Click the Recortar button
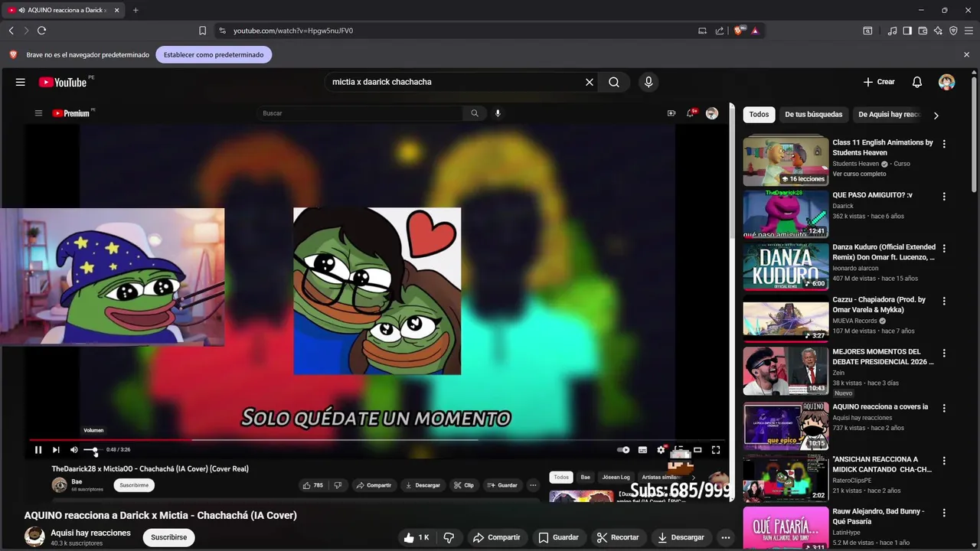980x551 pixels. [x=618, y=537]
